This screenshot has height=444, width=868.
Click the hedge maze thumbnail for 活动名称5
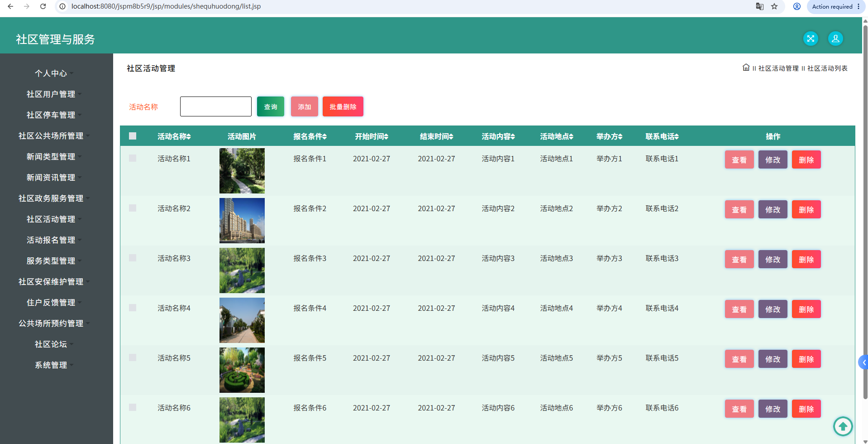click(242, 370)
